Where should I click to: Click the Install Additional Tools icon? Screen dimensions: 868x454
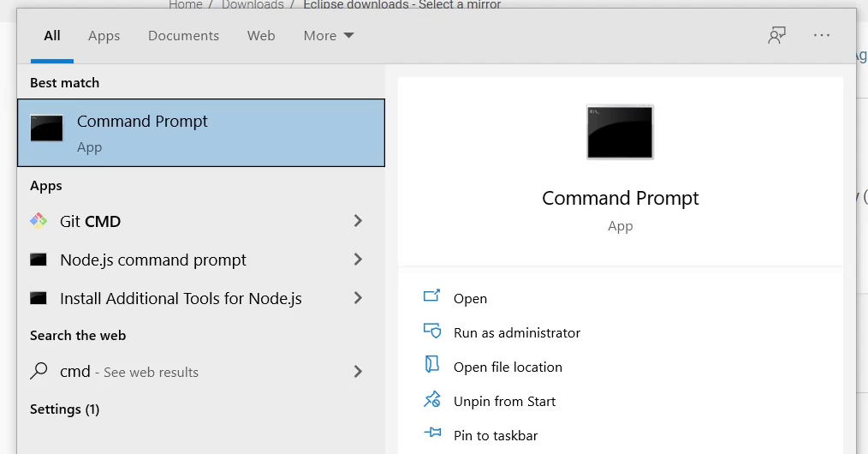click(x=39, y=298)
